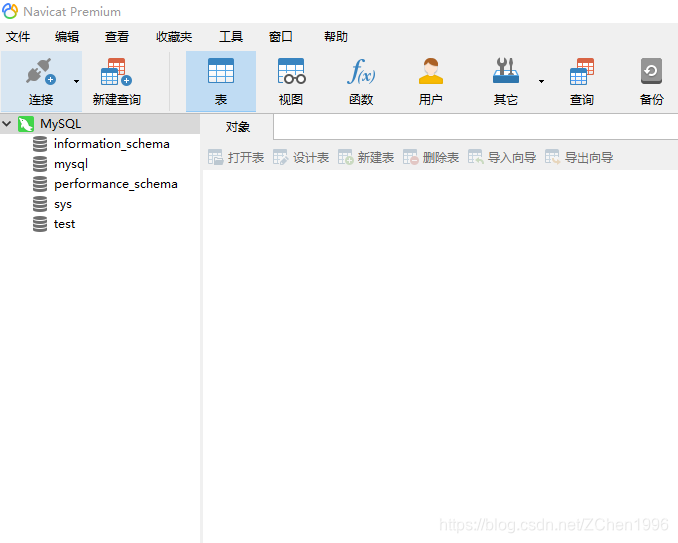Select the test database

tap(64, 224)
